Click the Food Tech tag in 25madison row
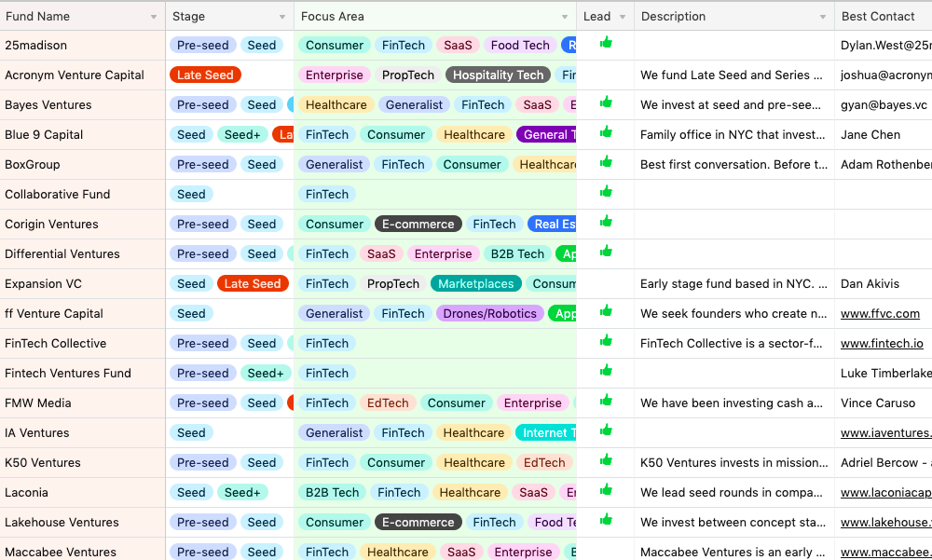The image size is (932, 560). coord(520,45)
